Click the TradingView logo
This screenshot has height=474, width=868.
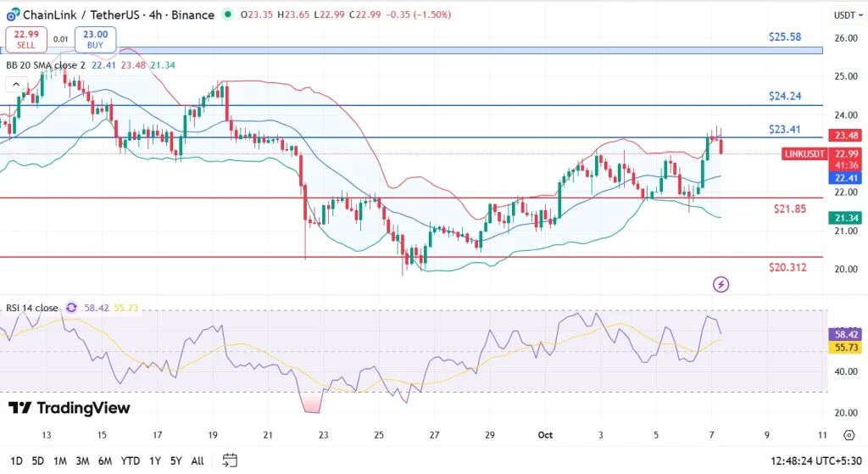click(x=70, y=409)
